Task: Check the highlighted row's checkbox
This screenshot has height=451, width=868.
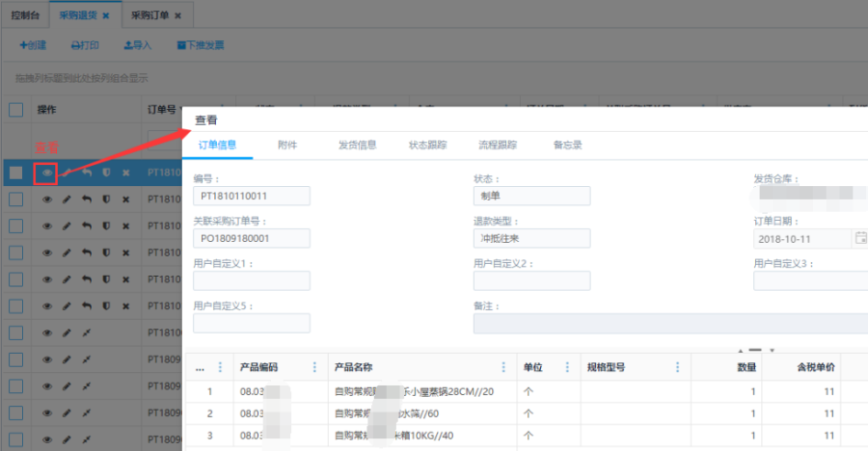Action: 15,173
